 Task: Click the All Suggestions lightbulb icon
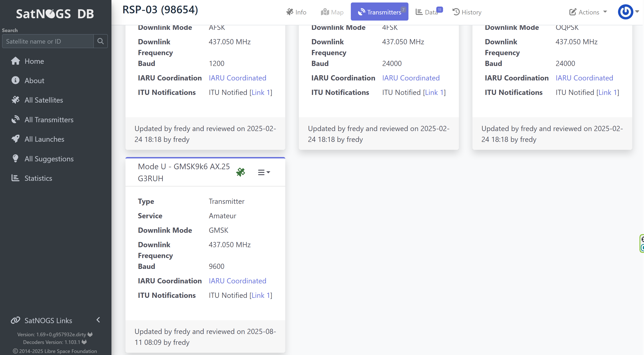[15, 158]
